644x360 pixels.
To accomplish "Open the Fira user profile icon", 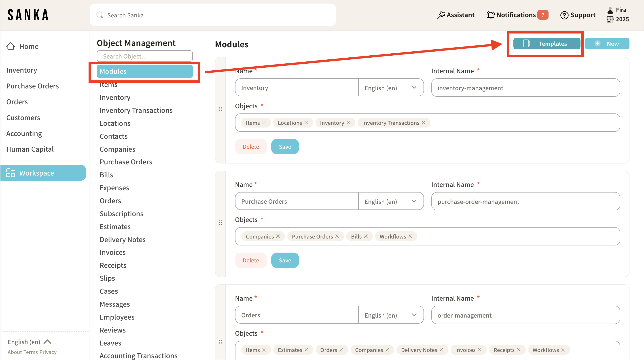I will (610, 10).
